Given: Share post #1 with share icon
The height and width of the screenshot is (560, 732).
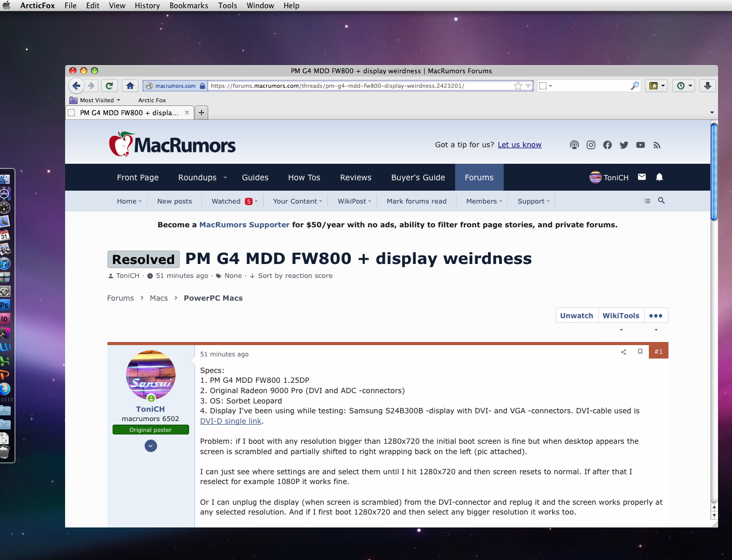Looking at the screenshot, I should point(624,352).
